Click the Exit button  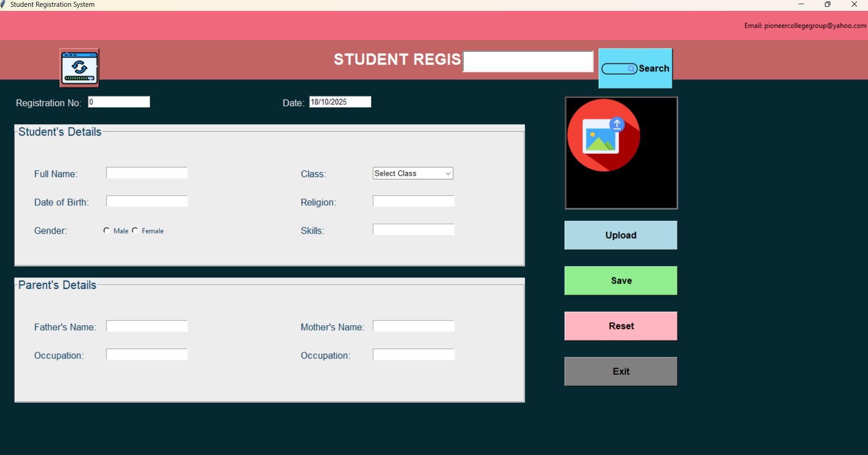coord(620,371)
